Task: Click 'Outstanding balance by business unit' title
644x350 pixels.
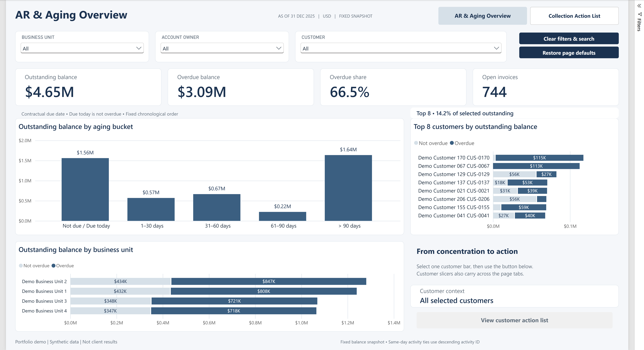Action: pyautogui.click(x=76, y=250)
